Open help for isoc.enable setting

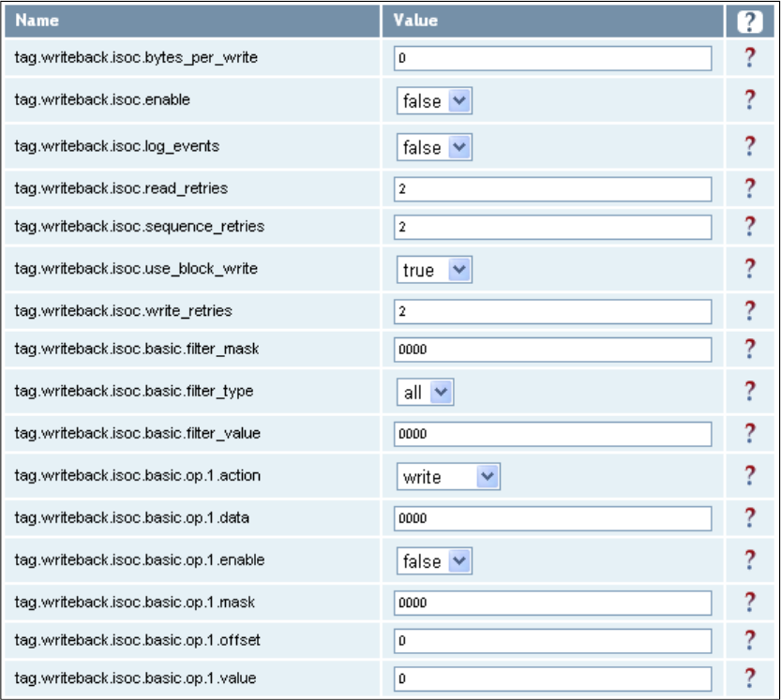(750, 100)
